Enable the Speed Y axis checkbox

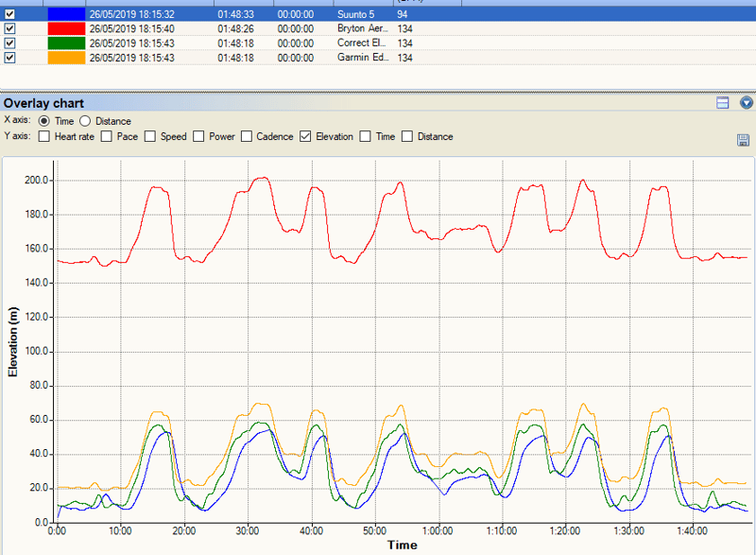tap(150, 136)
